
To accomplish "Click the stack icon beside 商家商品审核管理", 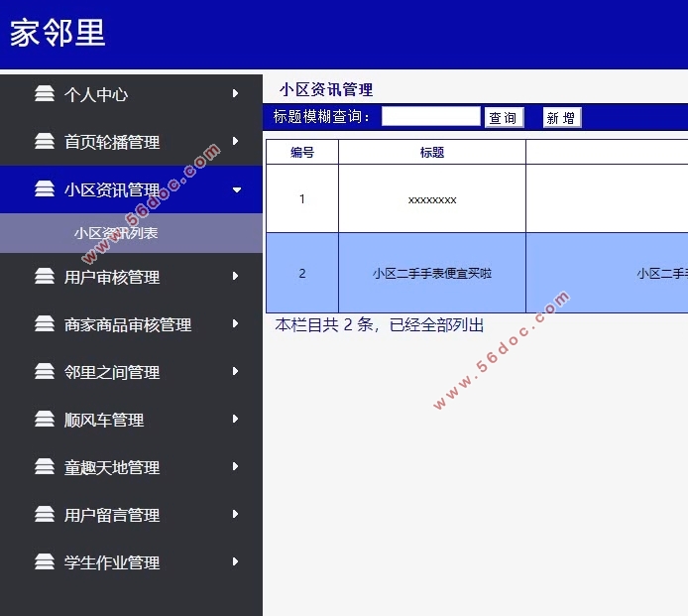I will point(45,324).
